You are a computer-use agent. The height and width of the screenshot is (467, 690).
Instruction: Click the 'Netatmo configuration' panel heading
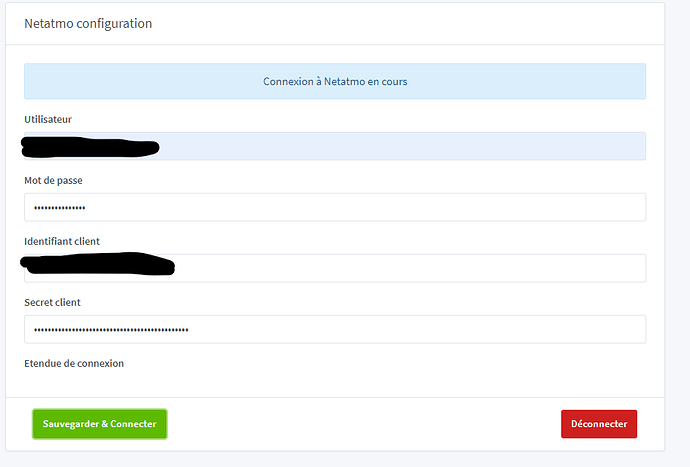pos(88,23)
